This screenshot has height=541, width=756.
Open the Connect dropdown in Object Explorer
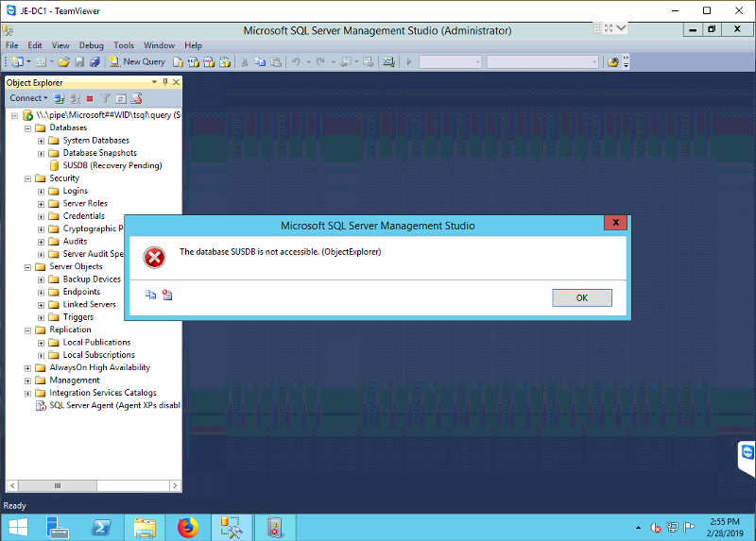coord(29,98)
